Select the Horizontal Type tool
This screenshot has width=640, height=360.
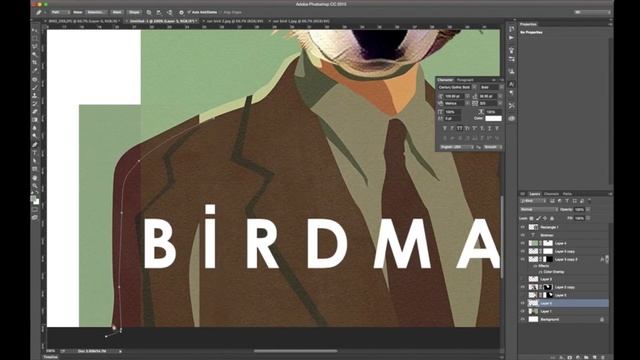(x=35, y=153)
